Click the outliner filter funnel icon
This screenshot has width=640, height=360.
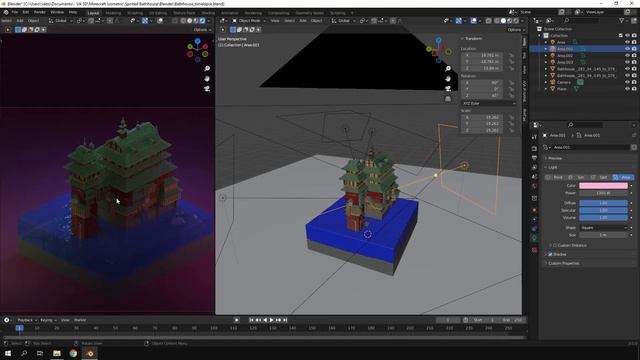pyautogui.click(x=622, y=20)
